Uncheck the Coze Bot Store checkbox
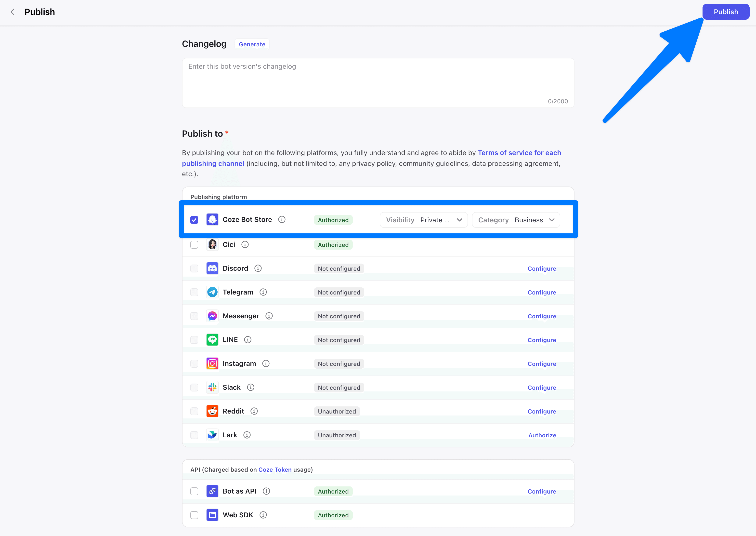The height and width of the screenshot is (536, 756). pyautogui.click(x=194, y=220)
